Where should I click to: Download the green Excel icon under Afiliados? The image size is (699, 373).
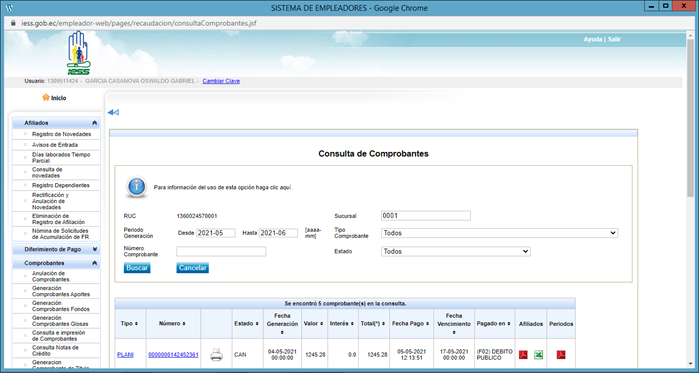coord(539,355)
